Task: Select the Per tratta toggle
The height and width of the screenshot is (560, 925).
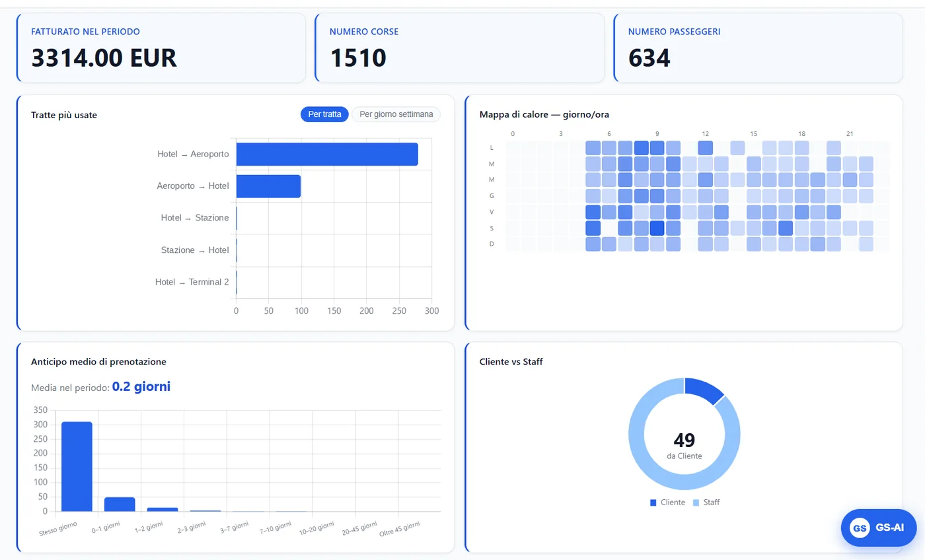Action: (x=324, y=114)
